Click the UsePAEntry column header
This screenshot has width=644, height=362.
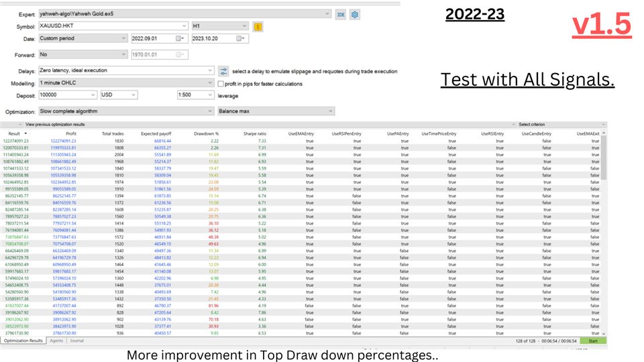pyautogui.click(x=398, y=134)
